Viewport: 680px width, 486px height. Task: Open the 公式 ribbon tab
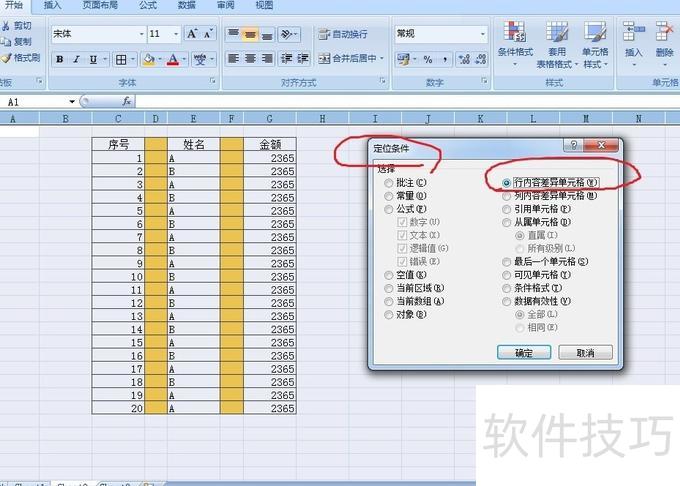pos(148,5)
